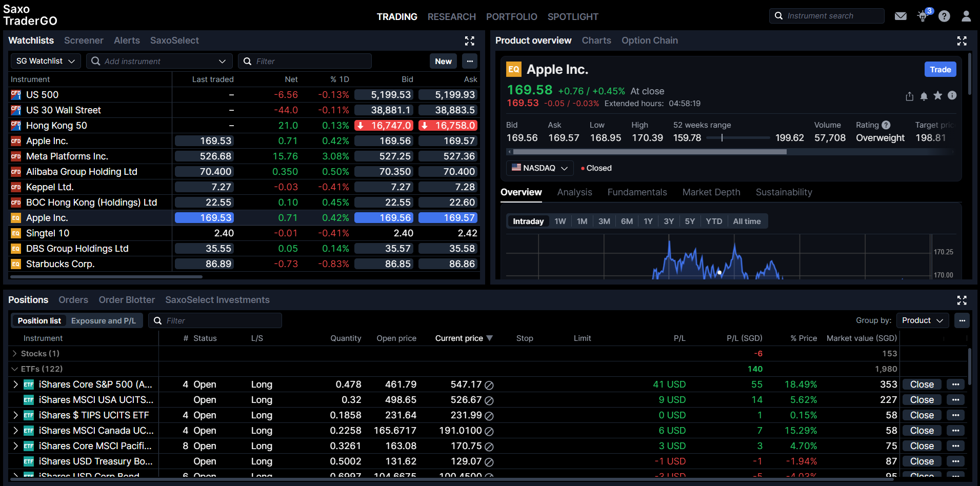Screen dimensions: 980x486
Task: Collapse the ETFs (122) group
Action: point(15,369)
